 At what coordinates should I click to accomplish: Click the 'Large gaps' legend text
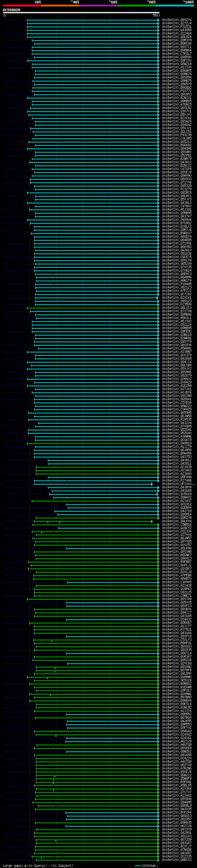pyautogui.click(x=13, y=865)
